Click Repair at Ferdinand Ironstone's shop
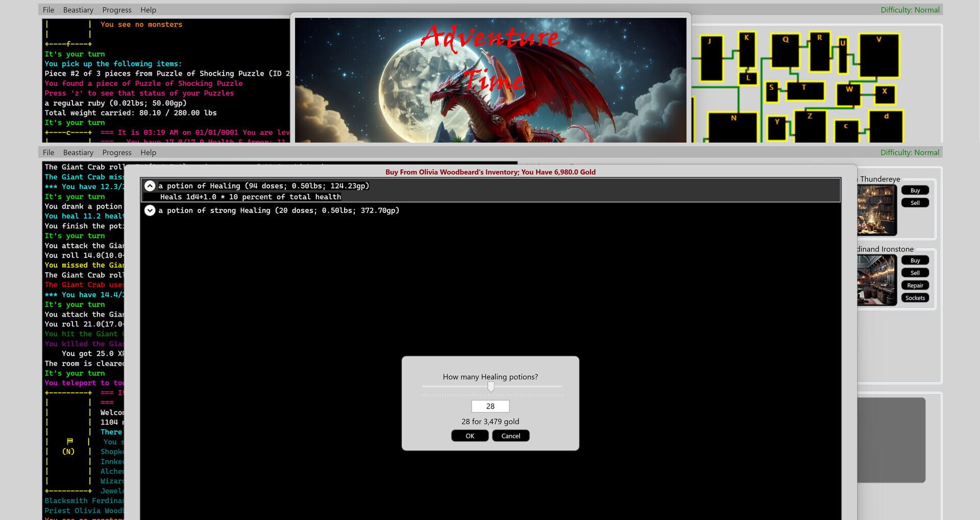980x520 pixels. [915, 285]
